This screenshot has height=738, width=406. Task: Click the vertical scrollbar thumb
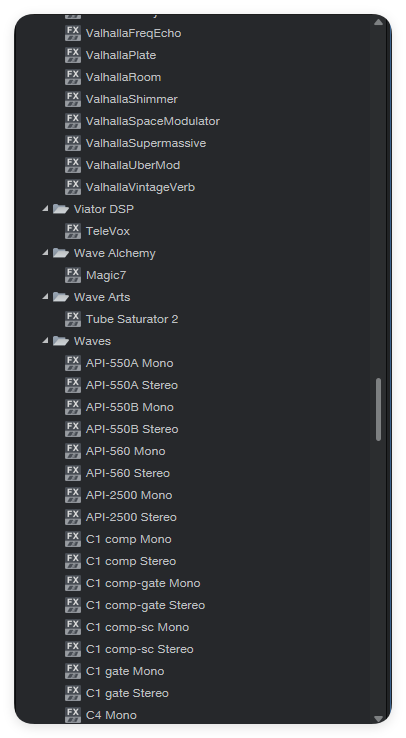(378, 409)
